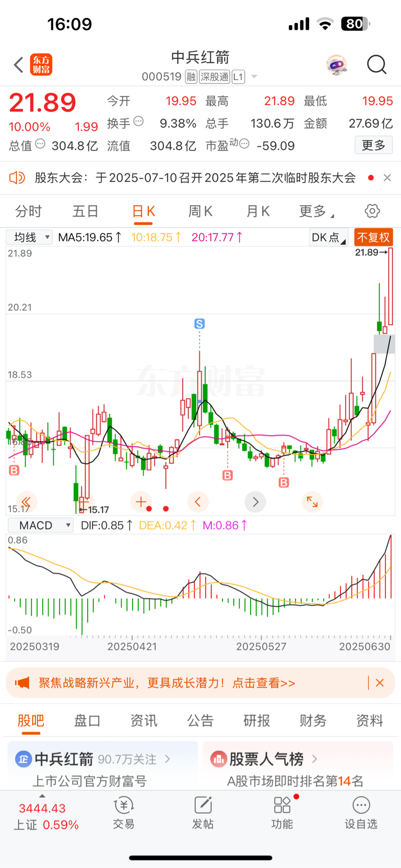The image size is (401, 868).
Task: Close the orange promo banner
Action: [x=380, y=683]
